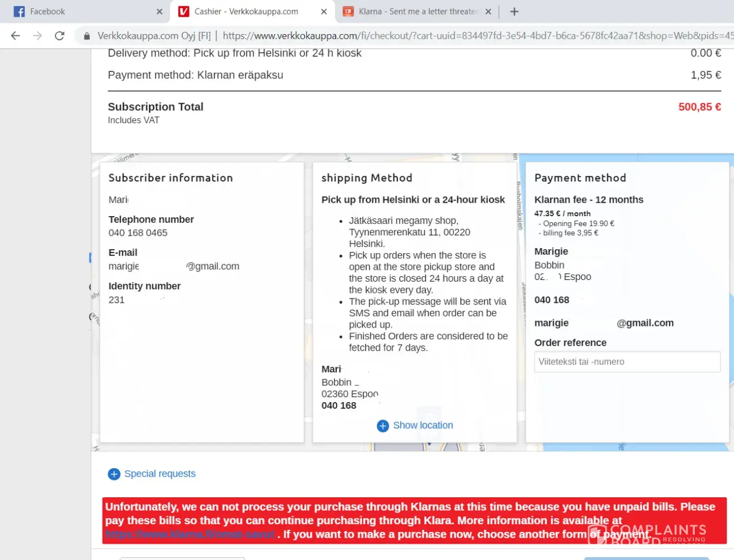Image resolution: width=734 pixels, height=560 pixels.
Task: Open the Klarna link in the red error
Action: pos(190,534)
